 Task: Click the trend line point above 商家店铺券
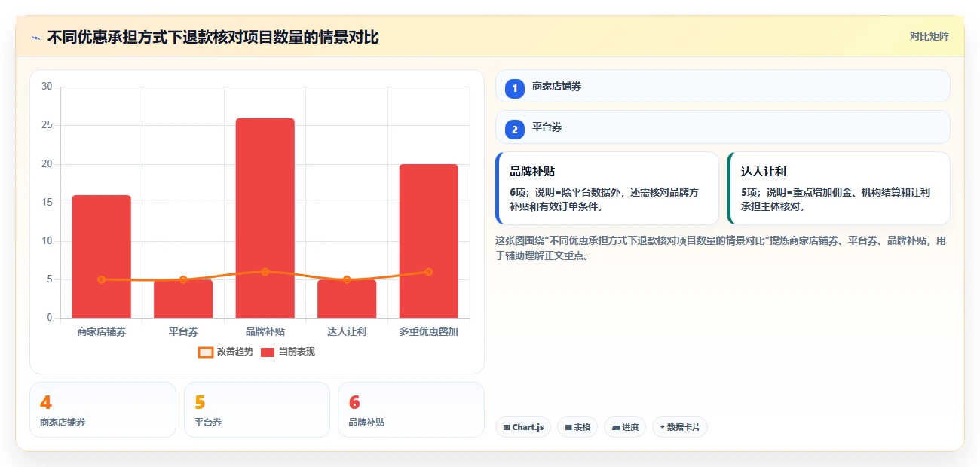(102, 279)
